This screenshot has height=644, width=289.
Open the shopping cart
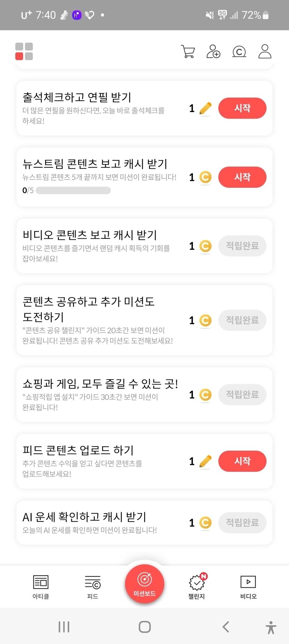point(188,51)
